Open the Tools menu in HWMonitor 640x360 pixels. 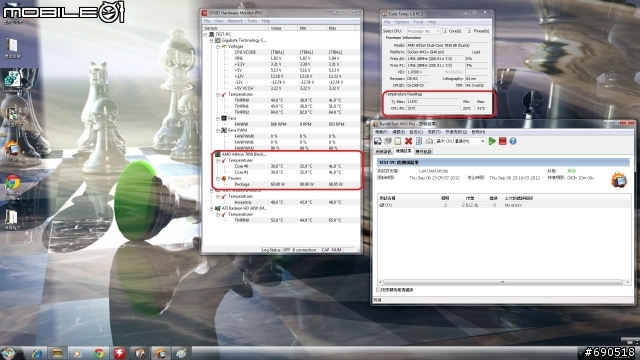point(252,21)
